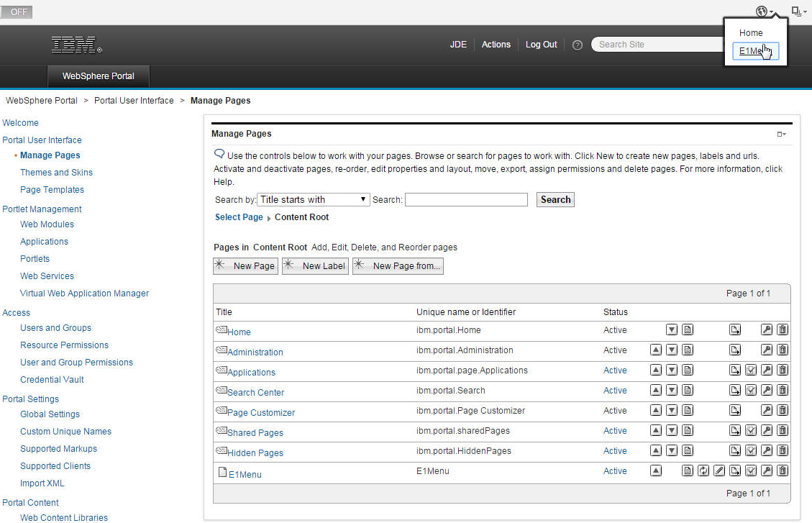Click the New Page from... button
812x523 pixels.
(x=398, y=266)
